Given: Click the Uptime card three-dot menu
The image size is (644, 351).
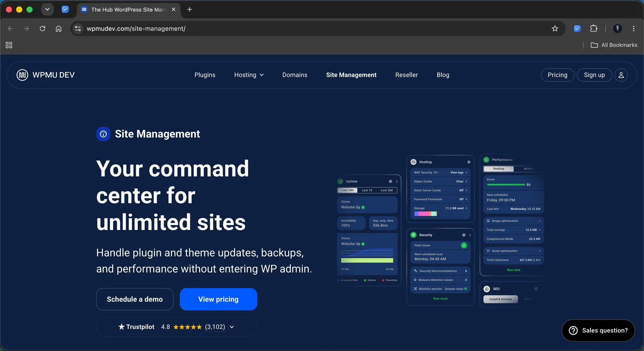Looking at the screenshot, I should 396,181.
